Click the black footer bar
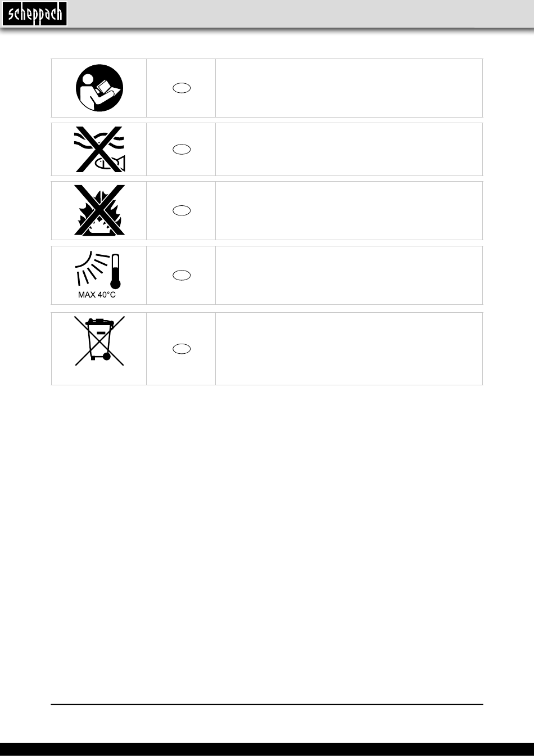 pyautogui.click(x=267, y=749)
